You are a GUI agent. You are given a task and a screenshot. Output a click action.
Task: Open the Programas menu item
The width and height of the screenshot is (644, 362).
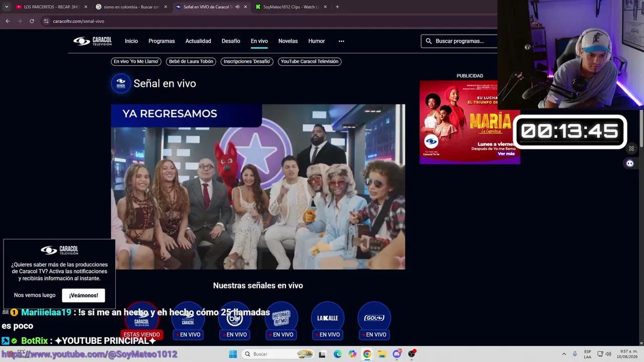pos(162,41)
